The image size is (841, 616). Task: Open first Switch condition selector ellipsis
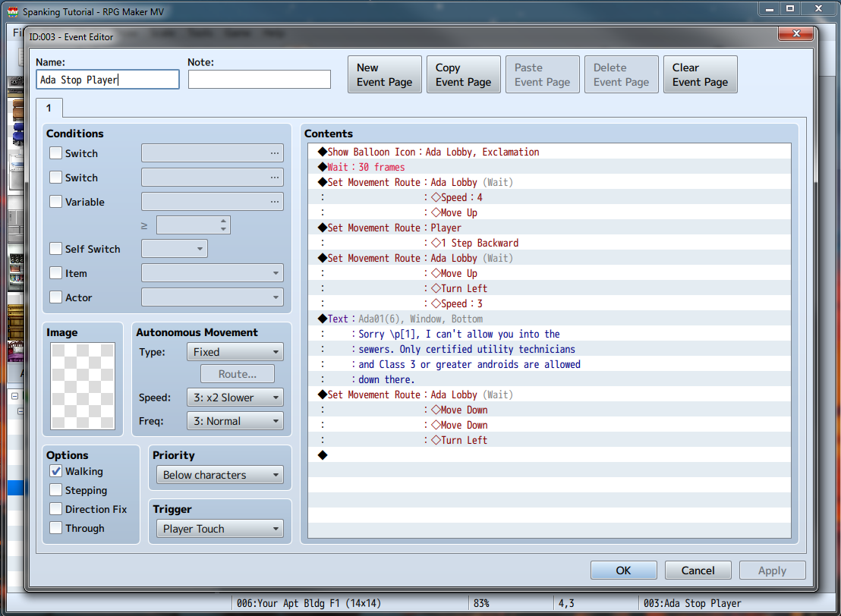[x=274, y=152]
